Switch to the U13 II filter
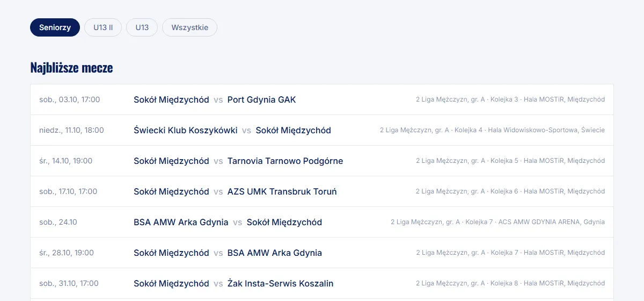 pos(103,27)
